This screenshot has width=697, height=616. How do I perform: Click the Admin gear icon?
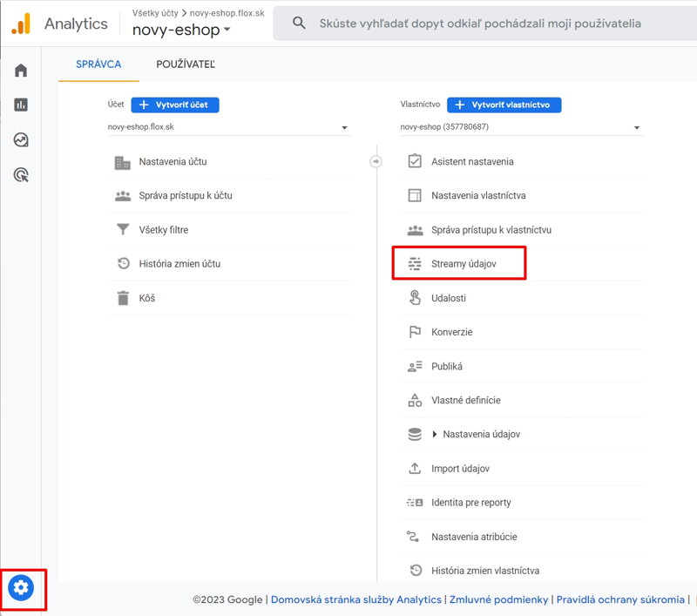pos(21,588)
